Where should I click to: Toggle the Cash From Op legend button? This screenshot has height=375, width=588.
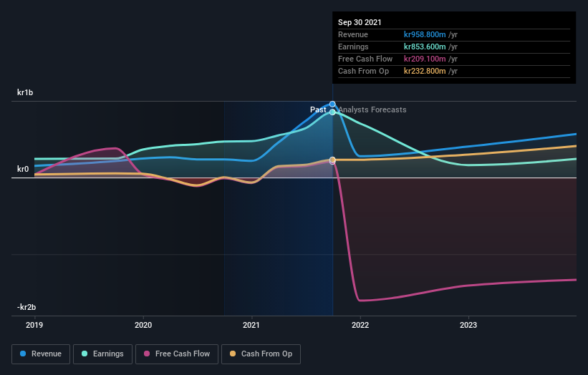click(x=261, y=354)
